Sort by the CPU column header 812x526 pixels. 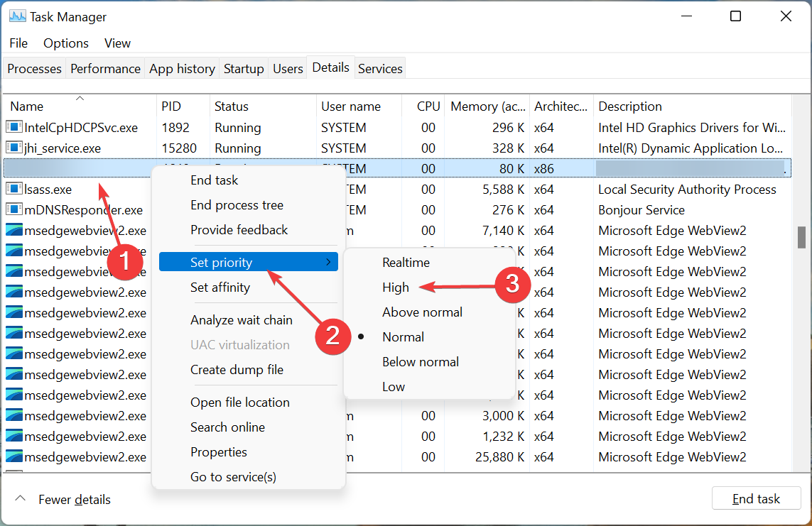pyautogui.click(x=423, y=106)
